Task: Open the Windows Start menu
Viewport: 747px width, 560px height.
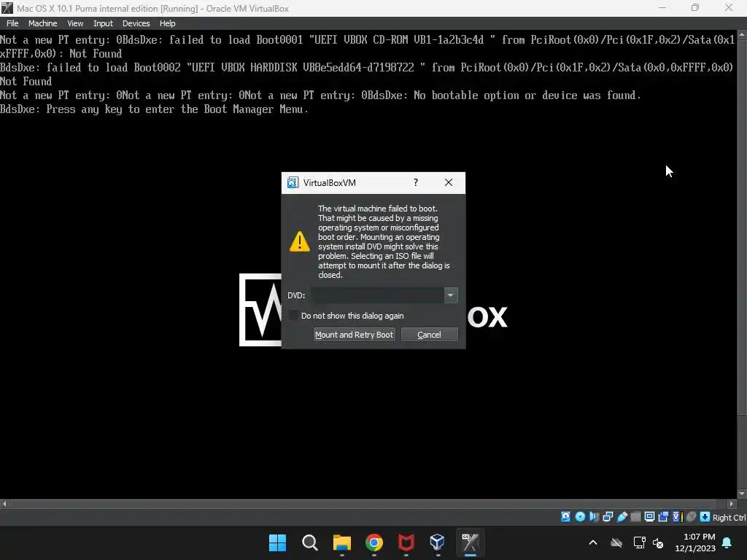Action: [x=277, y=542]
